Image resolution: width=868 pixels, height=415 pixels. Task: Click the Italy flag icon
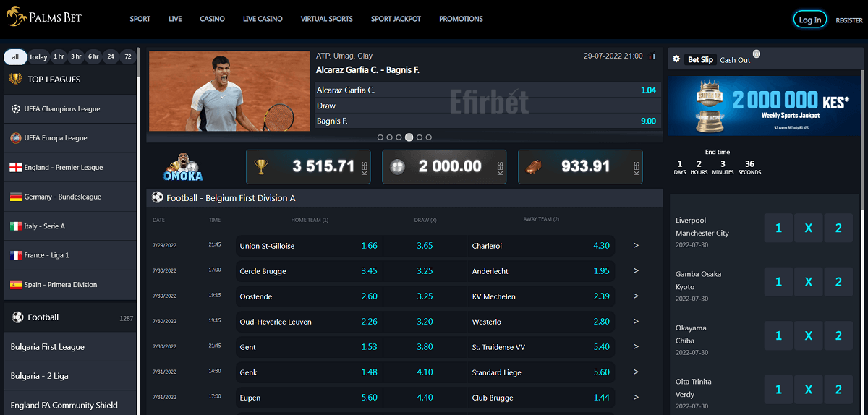pyautogui.click(x=16, y=226)
